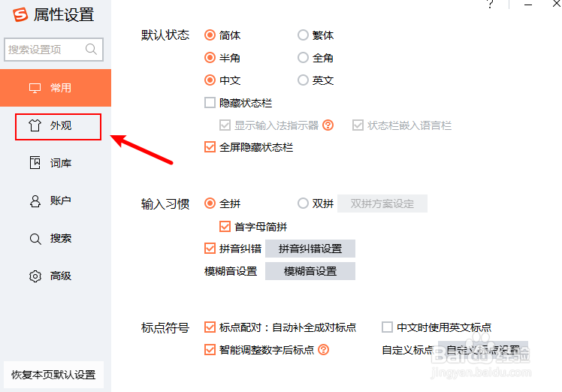Enable the 隐藏状态栏 checkbox
Viewport: 562px width, 392px height.
(x=210, y=103)
